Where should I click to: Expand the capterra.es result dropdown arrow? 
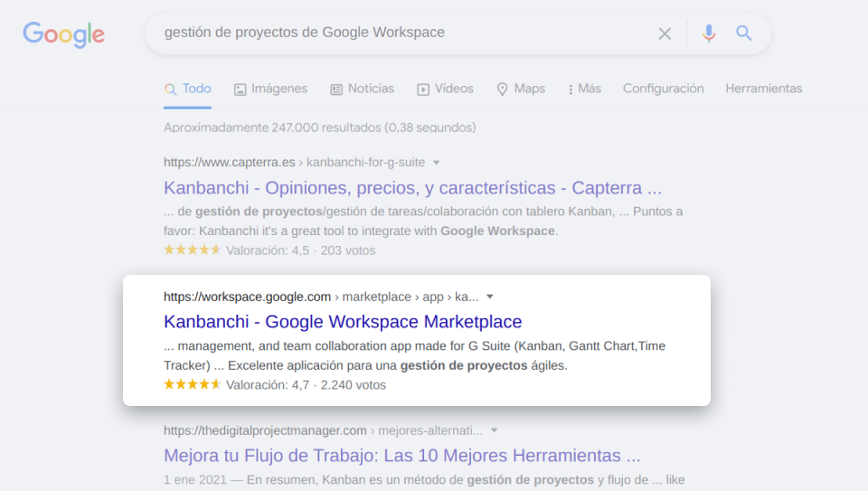[x=436, y=163]
